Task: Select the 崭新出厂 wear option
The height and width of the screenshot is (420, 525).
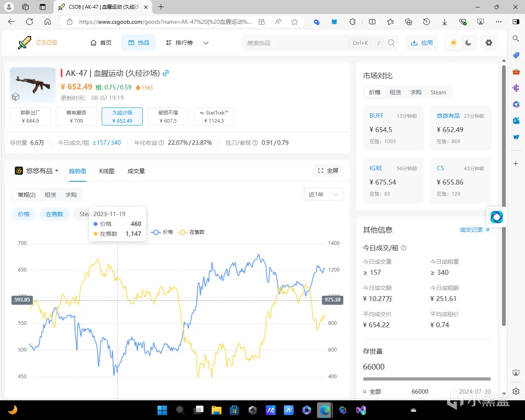Action: click(30, 116)
